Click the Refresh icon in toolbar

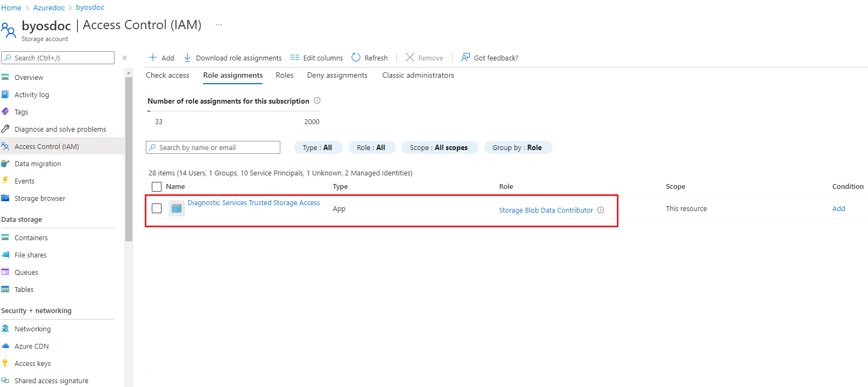[x=356, y=58]
